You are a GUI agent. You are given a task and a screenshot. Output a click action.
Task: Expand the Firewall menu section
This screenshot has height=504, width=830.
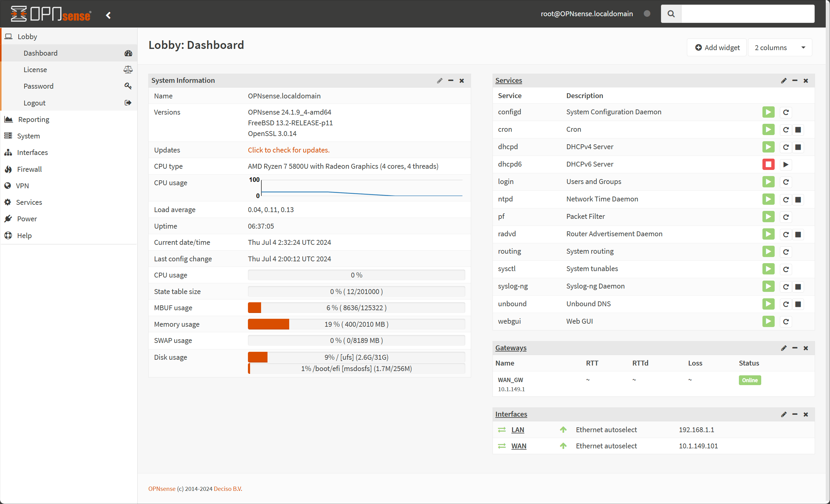(29, 169)
